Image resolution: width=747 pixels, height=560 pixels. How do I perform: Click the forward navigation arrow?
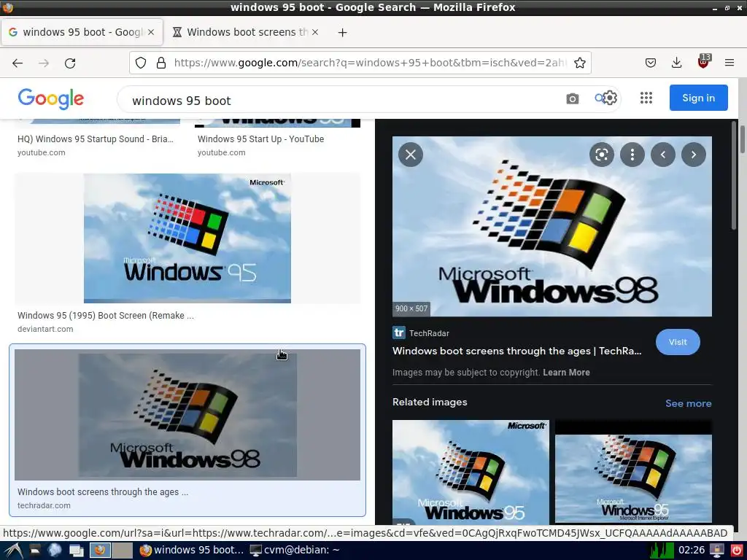point(44,63)
